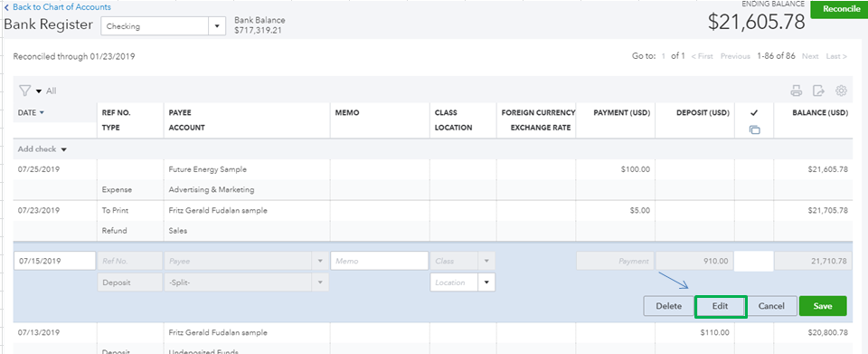Screen dimensions: 868x354
Task: Click the back chevron beside Chart of Accounts
Action: [x=6, y=7]
